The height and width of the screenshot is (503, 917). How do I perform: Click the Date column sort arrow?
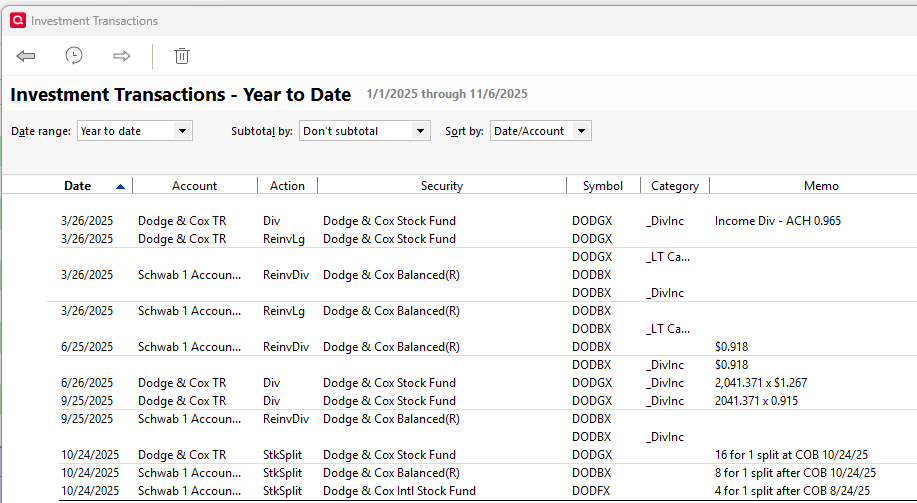(x=121, y=186)
